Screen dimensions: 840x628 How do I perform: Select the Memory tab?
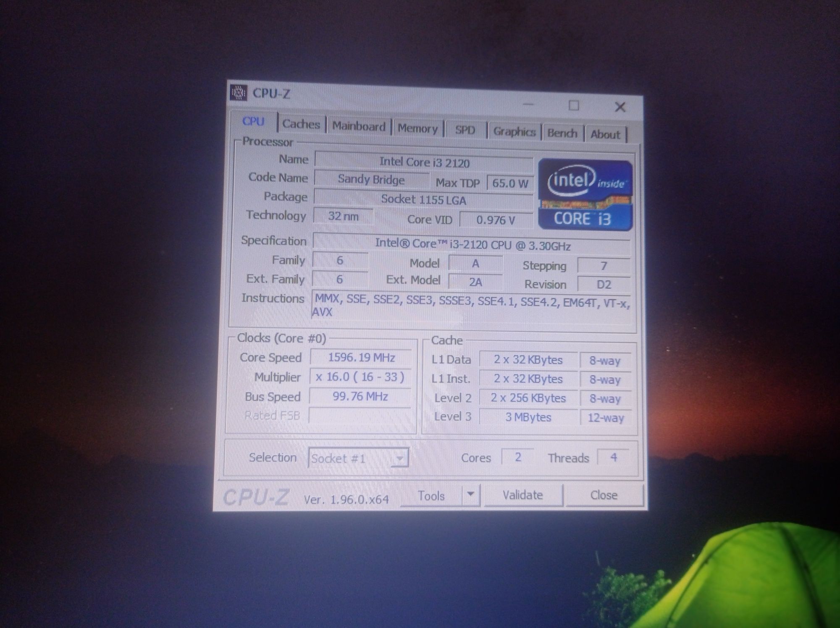click(417, 129)
